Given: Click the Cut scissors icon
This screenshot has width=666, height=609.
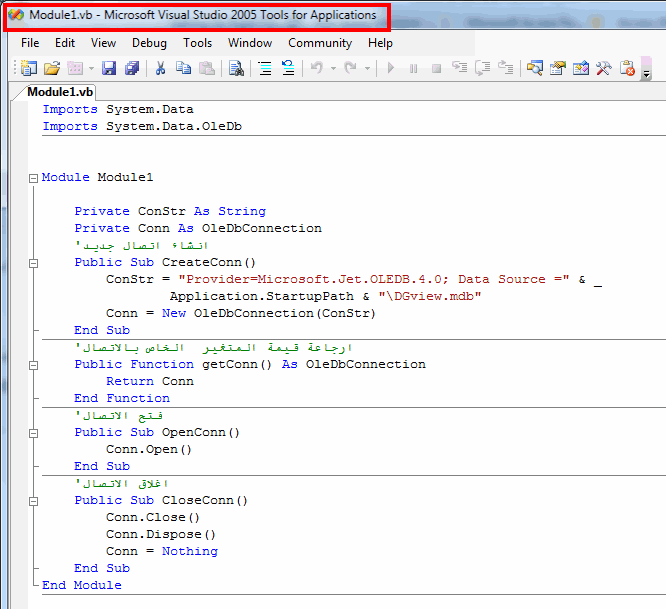Looking at the screenshot, I should (x=160, y=68).
